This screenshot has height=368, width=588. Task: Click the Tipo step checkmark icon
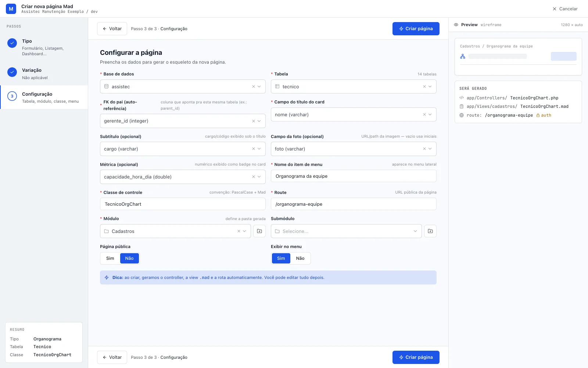point(12,43)
